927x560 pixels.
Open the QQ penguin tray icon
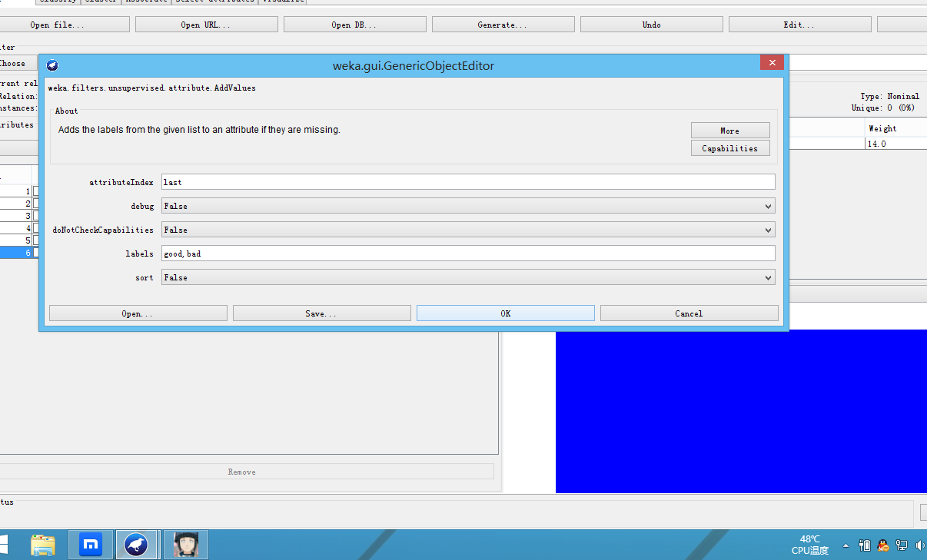pos(883,545)
